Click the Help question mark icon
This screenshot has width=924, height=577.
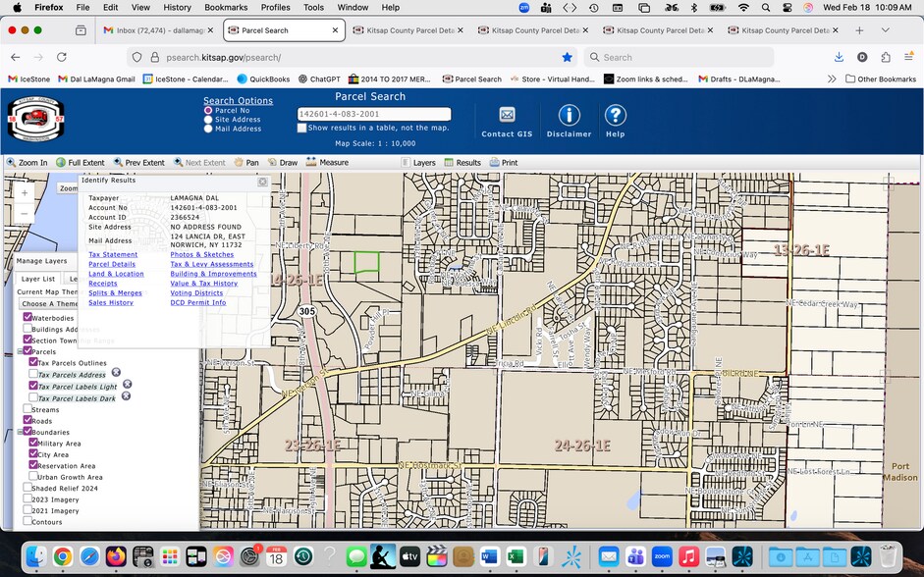coord(616,115)
